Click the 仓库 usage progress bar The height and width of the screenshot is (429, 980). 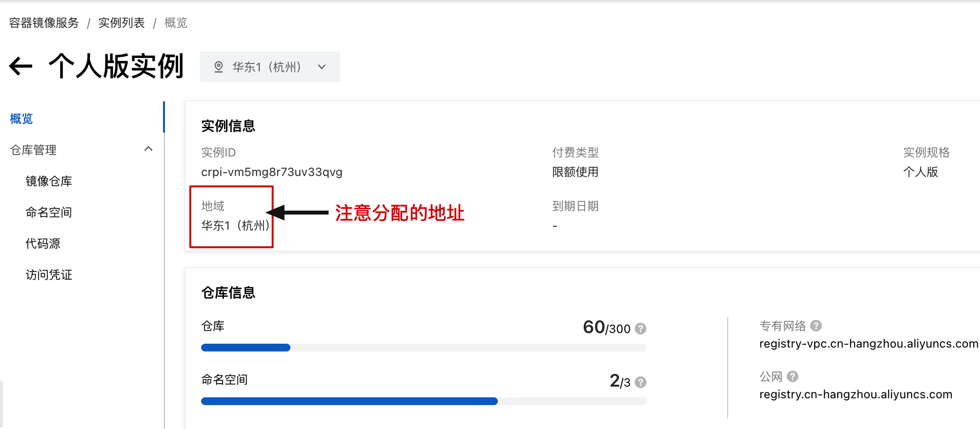tap(424, 348)
